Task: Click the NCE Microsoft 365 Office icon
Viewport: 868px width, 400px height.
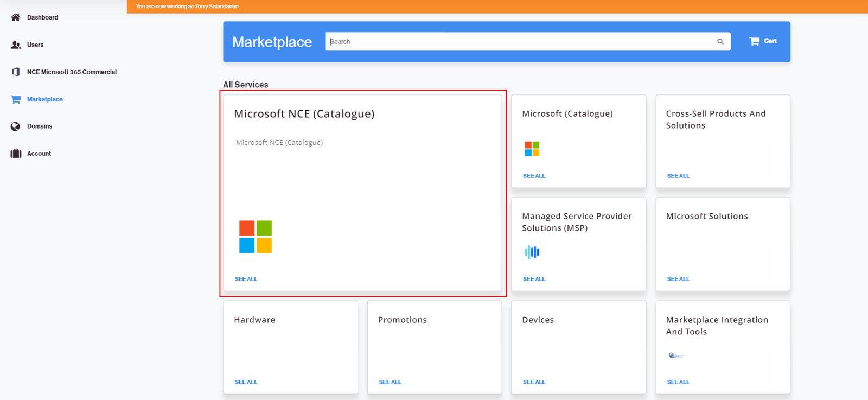Action: pyautogui.click(x=16, y=72)
